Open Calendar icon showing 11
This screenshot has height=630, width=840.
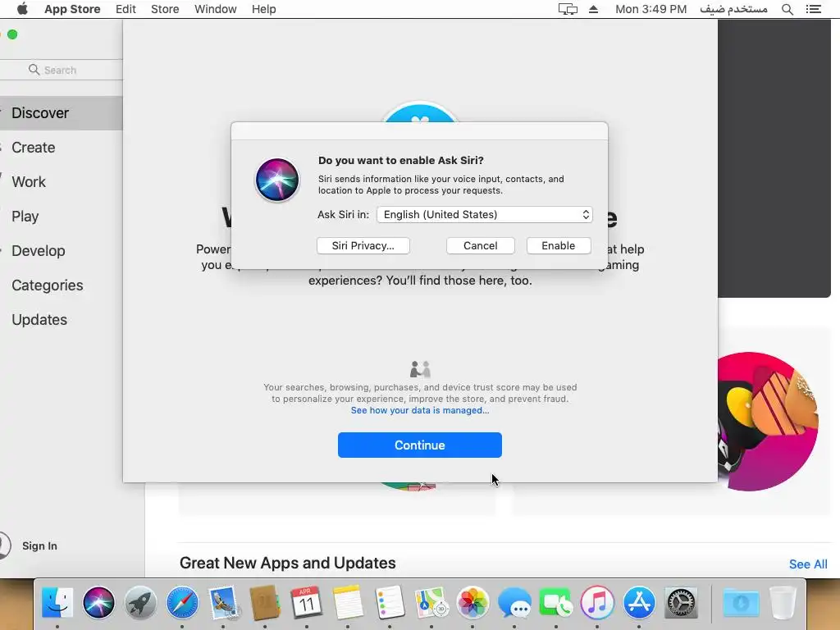[306, 603]
